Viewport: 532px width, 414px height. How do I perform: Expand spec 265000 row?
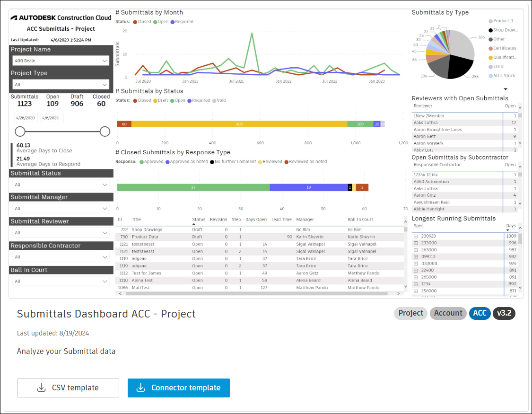click(x=416, y=277)
